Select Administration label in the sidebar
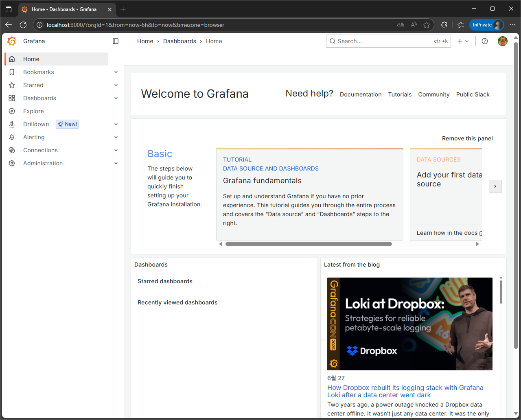 43,163
